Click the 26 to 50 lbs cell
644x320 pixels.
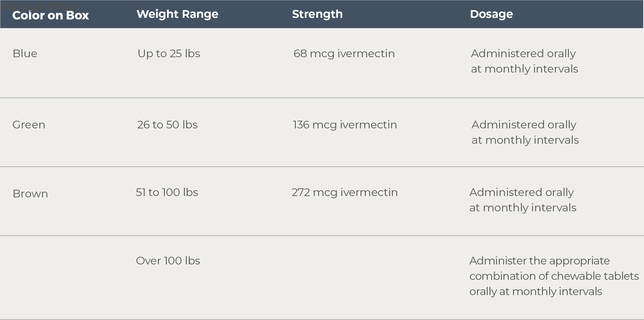tap(167, 125)
